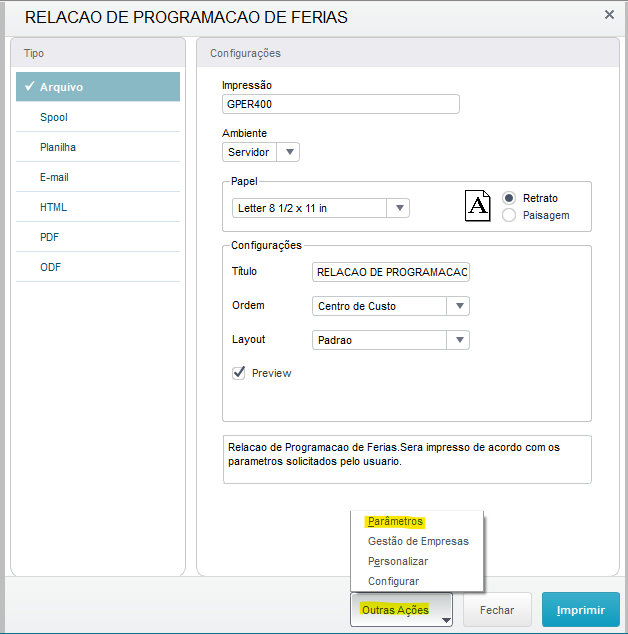Click the Ordem dropdown arrow
The image size is (628, 634).
[x=459, y=306]
